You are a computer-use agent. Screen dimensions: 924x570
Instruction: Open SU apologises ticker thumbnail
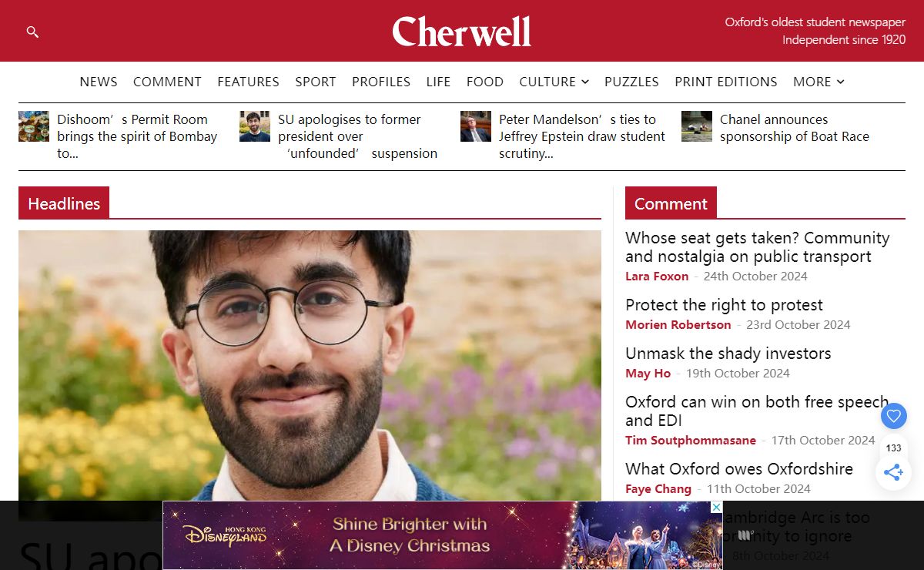click(255, 126)
